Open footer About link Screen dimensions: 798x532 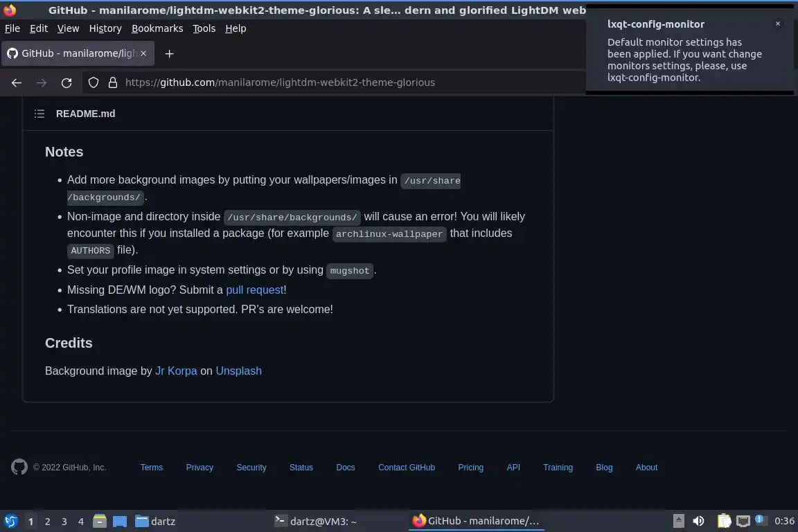pyautogui.click(x=646, y=468)
